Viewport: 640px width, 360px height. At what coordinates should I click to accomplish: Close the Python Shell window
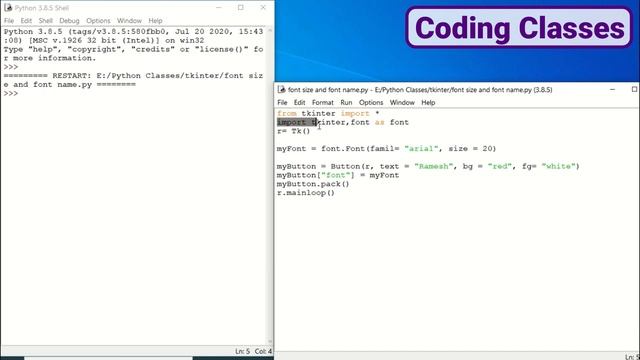[x=263, y=8]
